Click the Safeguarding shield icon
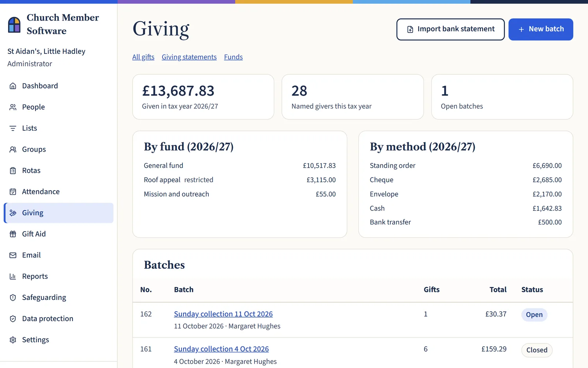The width and height of the screenshot is (588, 368). point(13,297)
